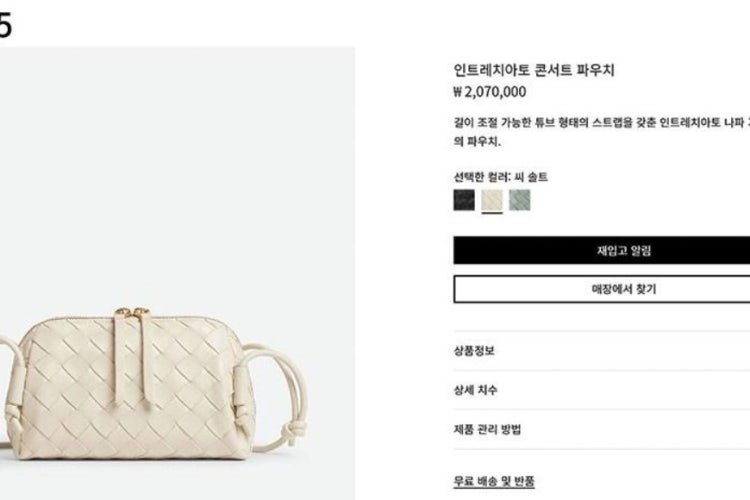Click the gold zipper pulls on the bag
Screen dimensions: 750x500
[132, 313]
